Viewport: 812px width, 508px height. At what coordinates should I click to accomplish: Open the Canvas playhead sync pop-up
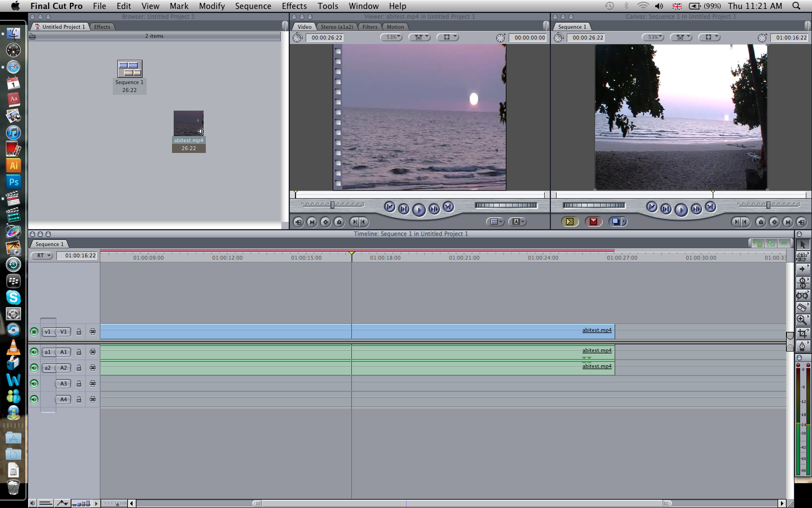click(x=681, y=37)
